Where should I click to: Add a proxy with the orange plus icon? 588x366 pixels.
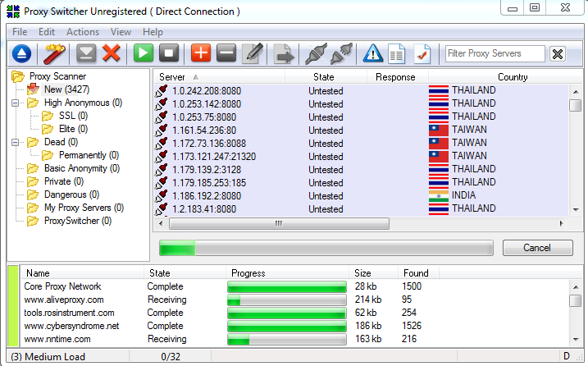pos(201,53)
